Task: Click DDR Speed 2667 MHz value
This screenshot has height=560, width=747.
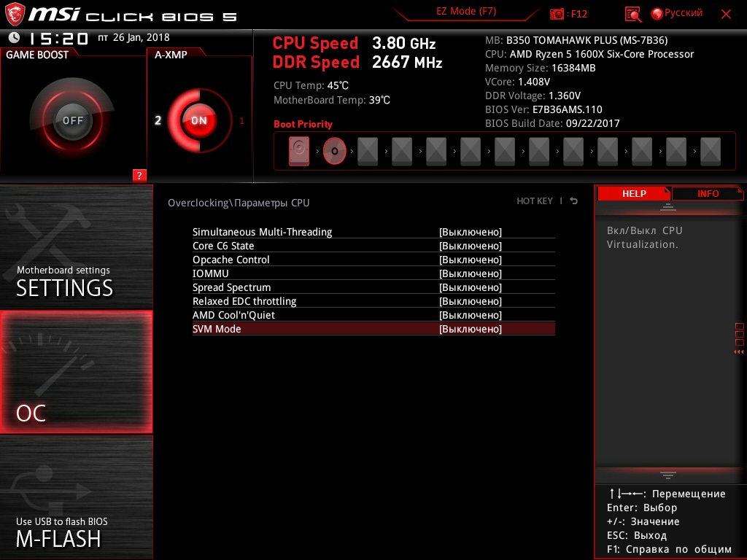Action: (x=407, y=62)
